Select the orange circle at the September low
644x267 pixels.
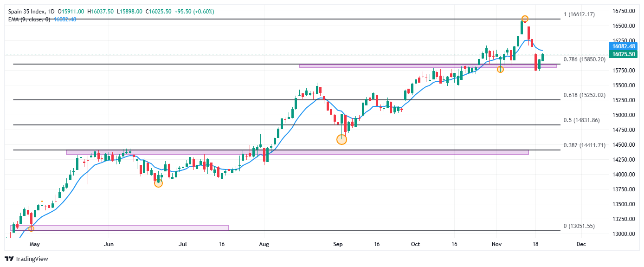point(341,139)
